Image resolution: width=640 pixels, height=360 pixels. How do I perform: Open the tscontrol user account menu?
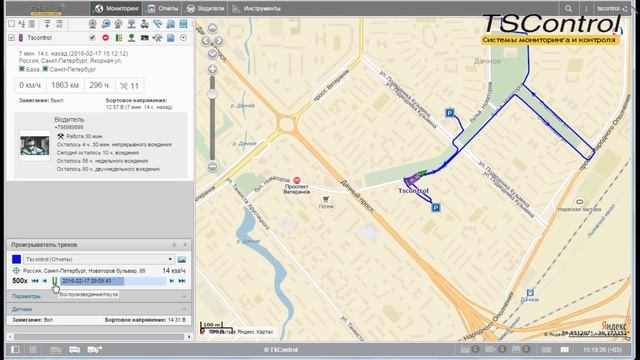click(609, 9)
